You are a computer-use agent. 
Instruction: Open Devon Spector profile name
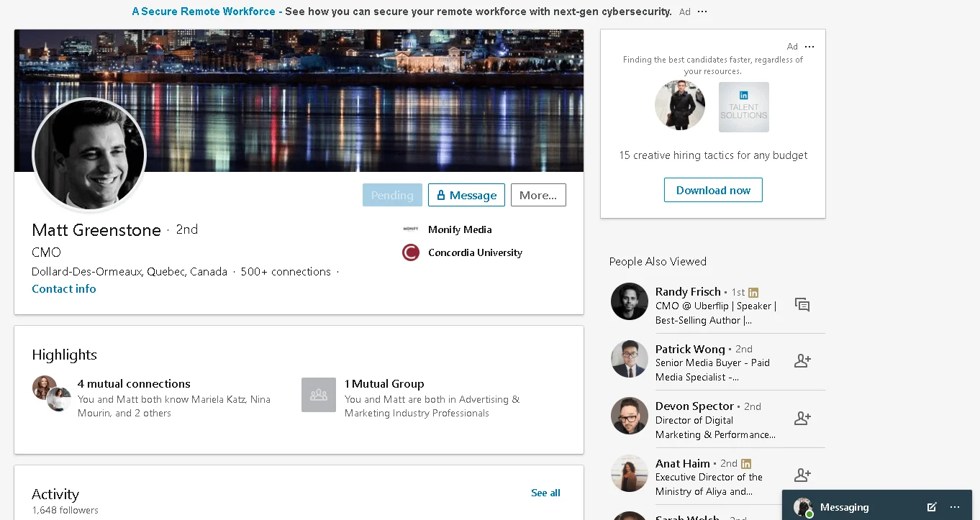click(x=694, y=406)
